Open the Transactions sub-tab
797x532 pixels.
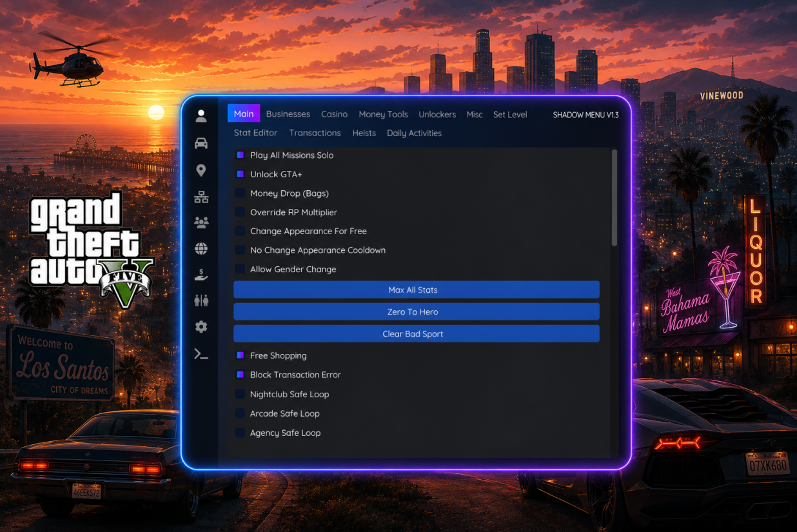315,133
